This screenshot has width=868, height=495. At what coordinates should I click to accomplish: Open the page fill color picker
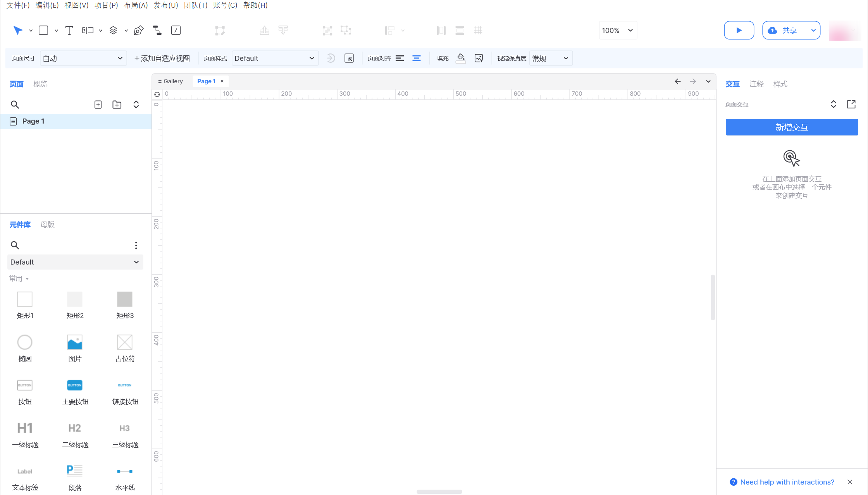(x=461, y=58)
